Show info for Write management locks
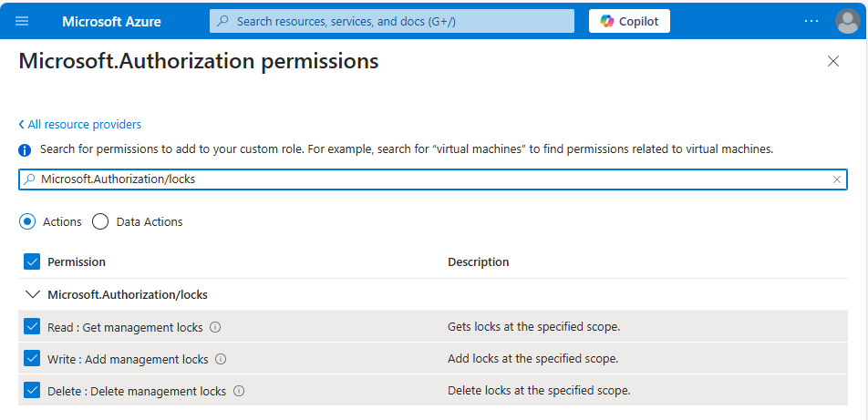Image resolution: width=868 pixels, height=420 pixels. tap(221, 359)
